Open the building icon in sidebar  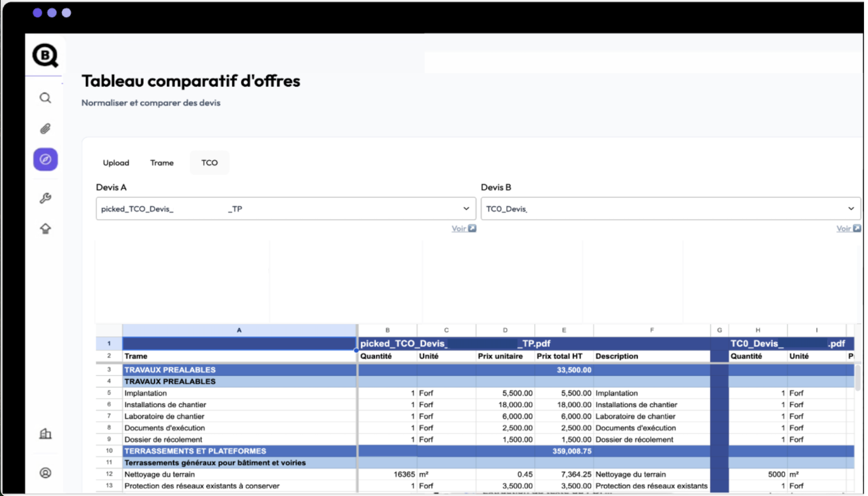pyautogui.click(x=45, y=434)
